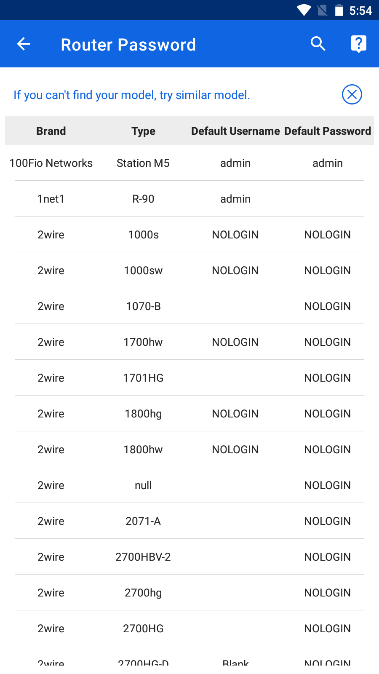Open the search magnifier icon
Viewport: 379px width, 674px height.
318,44
